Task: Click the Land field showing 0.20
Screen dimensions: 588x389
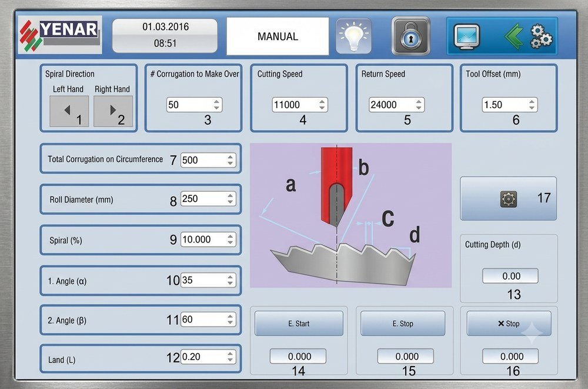Action: (x=208, y=357)
